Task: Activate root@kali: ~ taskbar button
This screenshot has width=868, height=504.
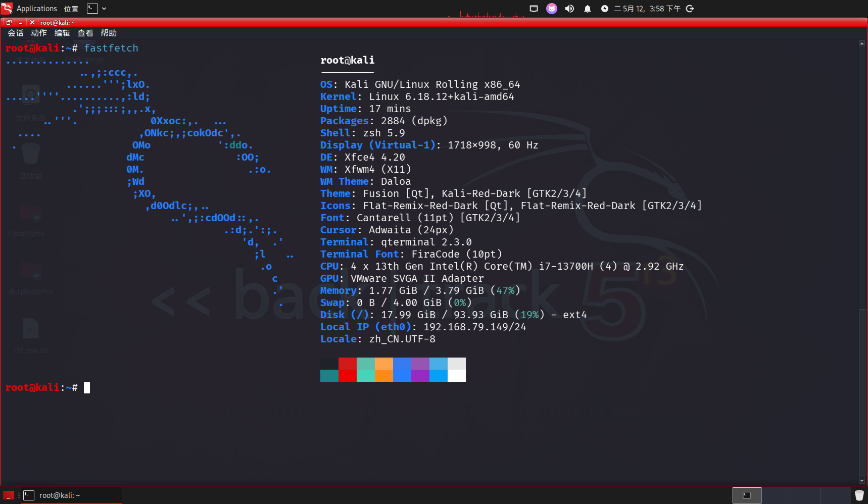Action: [x=71, y=495]
